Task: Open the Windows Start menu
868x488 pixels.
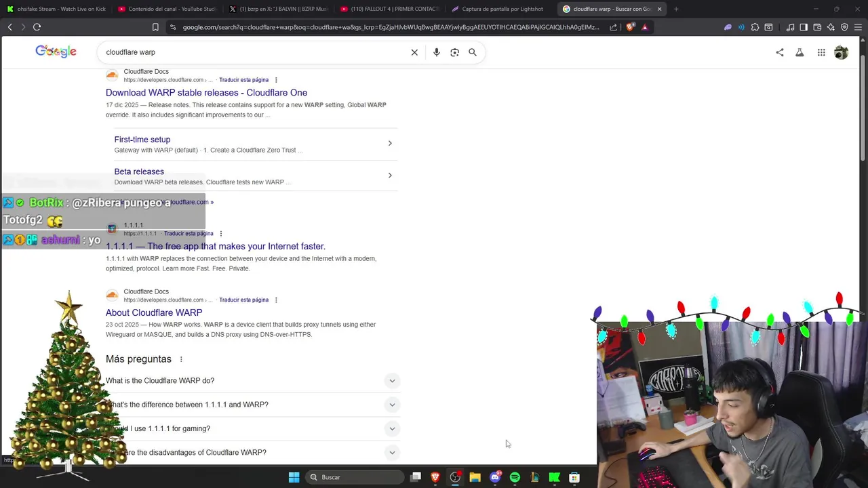Action: point(294,477)
